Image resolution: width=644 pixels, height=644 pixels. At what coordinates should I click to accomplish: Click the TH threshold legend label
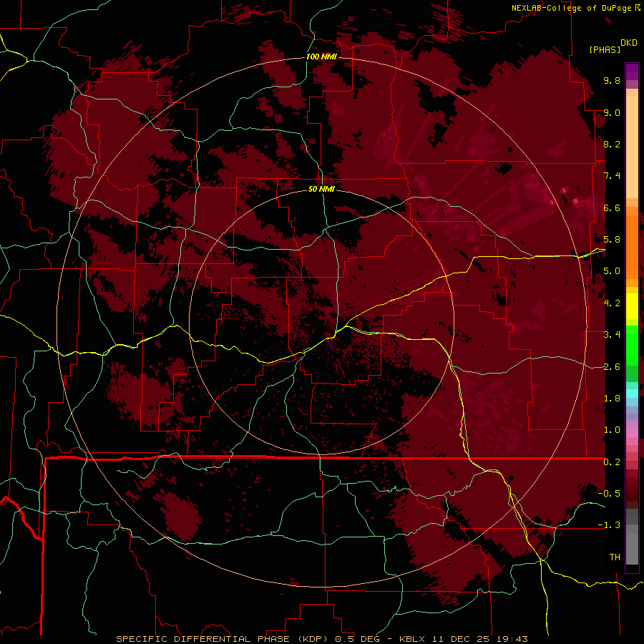coord(615,557)
